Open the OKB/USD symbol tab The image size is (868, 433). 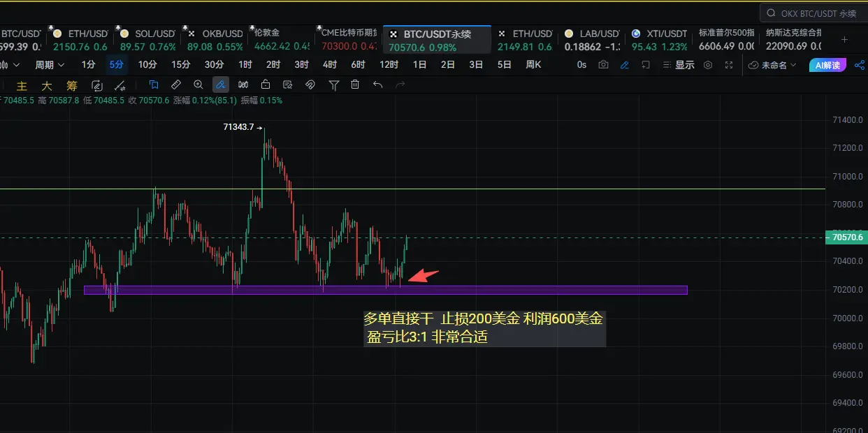(x=214, y=40)
